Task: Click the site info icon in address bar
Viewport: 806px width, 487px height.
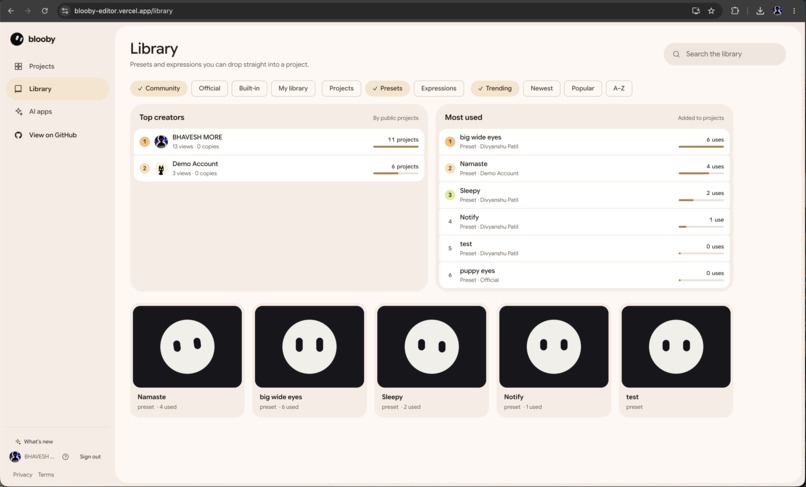Action: 65,11
